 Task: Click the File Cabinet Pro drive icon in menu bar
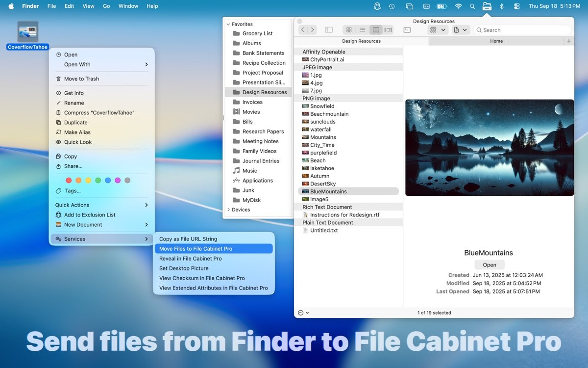tap(487, 6)
